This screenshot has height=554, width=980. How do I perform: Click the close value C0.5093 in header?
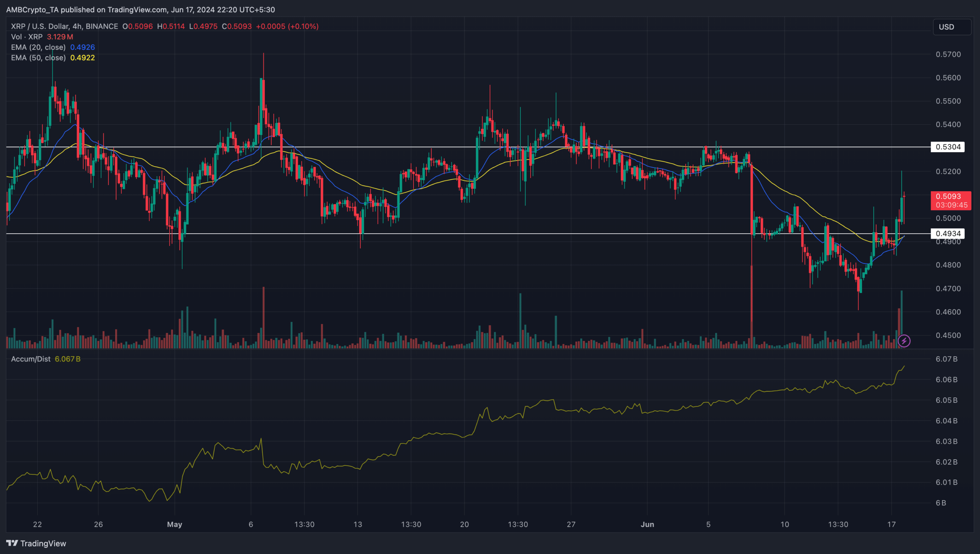point(237,26)
